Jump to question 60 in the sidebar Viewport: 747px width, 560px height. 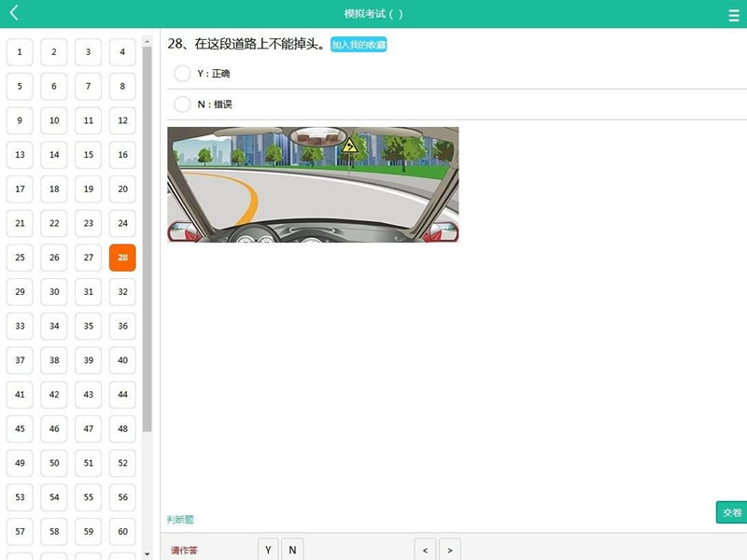(x=122, y=531)
